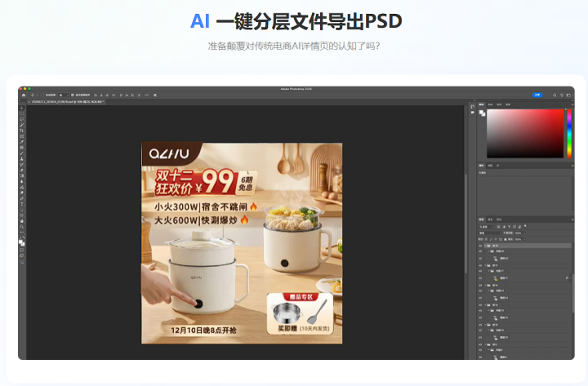The image size is (588, 386).
Task: Click the Home icon in the options bar
Action: [24, 95]
